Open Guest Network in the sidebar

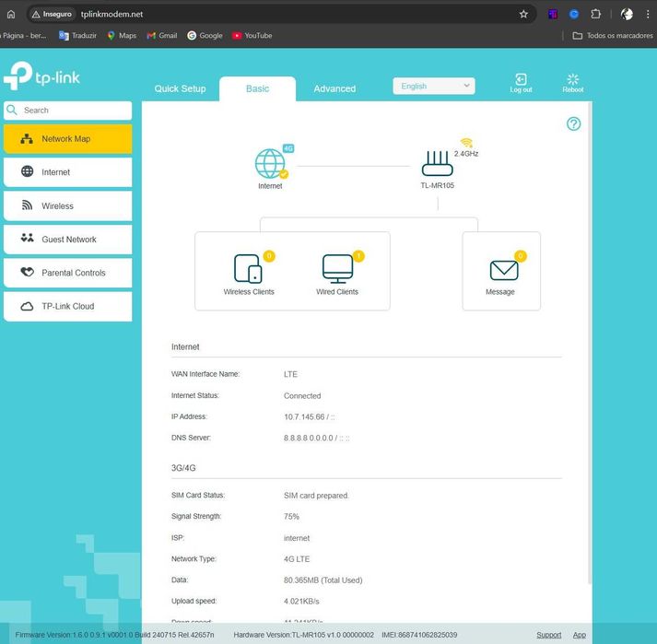click(x=68, y=240)
